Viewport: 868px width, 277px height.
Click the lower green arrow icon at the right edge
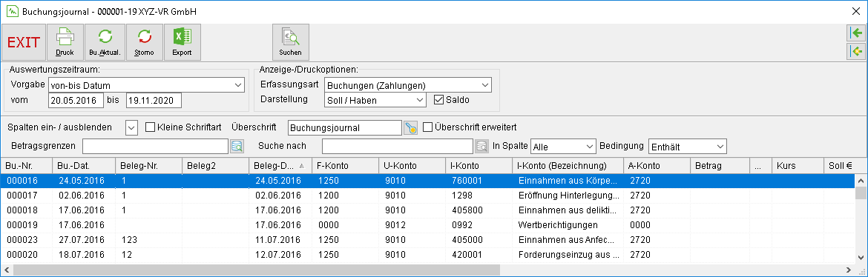click(x=856, y=51)
